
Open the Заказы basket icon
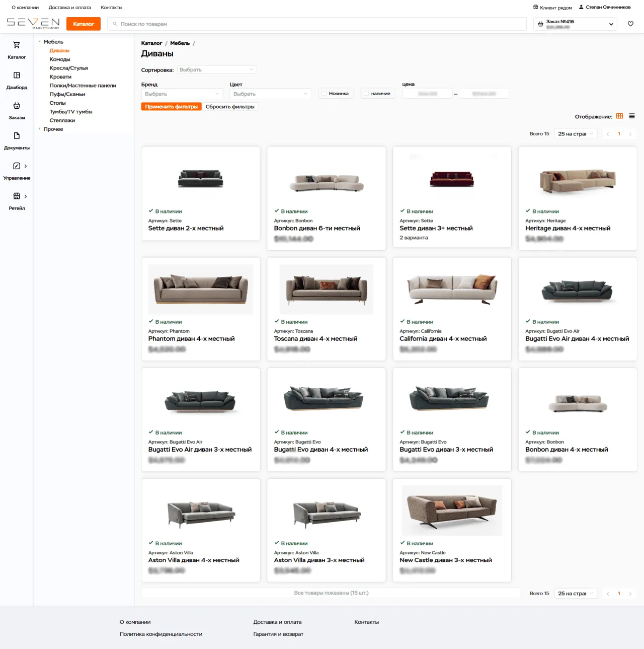tap(17, 106)
